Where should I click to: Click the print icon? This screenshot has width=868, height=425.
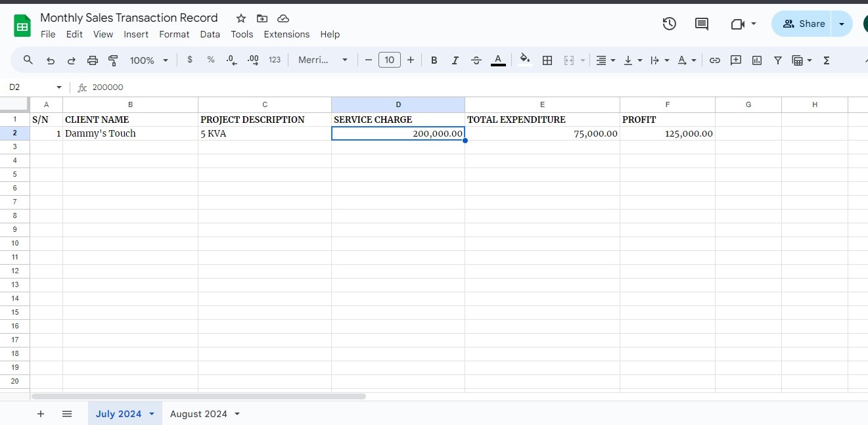click(x=93, y=60)
